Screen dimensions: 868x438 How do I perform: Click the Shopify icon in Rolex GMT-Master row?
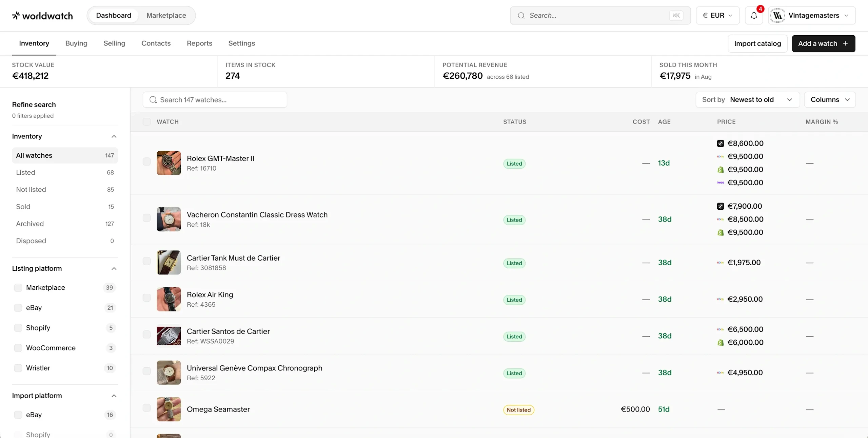pyautogui.click(x=721, y=170)
